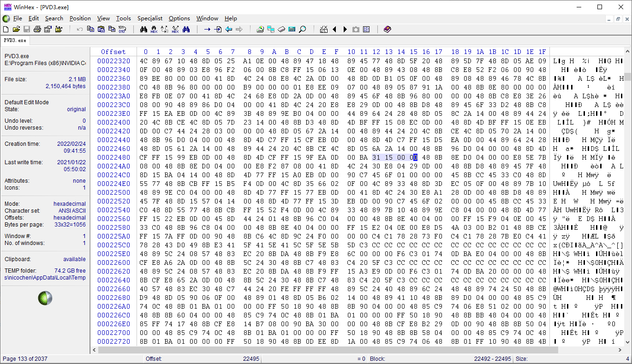This screenshot has height=364, width=632.
Task: Go to offset using right arrow icon
Action: [x=207, y=29]
